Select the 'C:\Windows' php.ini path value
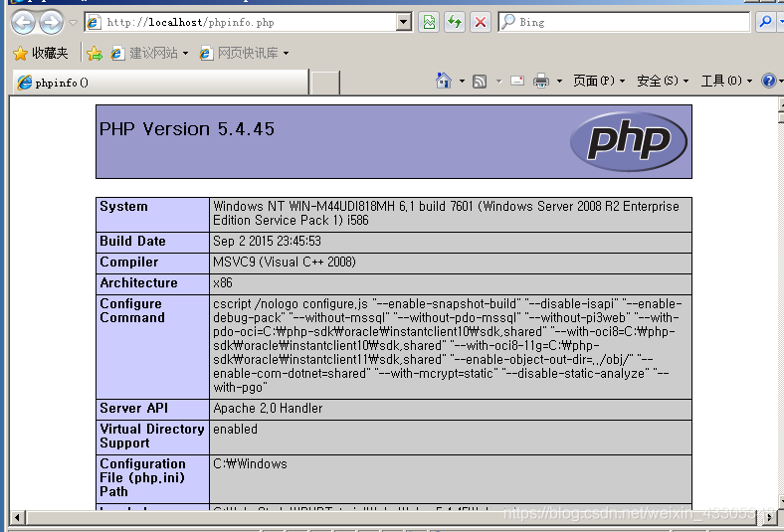Image resolution: width=784 pixels, height=532 pixels. click(250, 464)
